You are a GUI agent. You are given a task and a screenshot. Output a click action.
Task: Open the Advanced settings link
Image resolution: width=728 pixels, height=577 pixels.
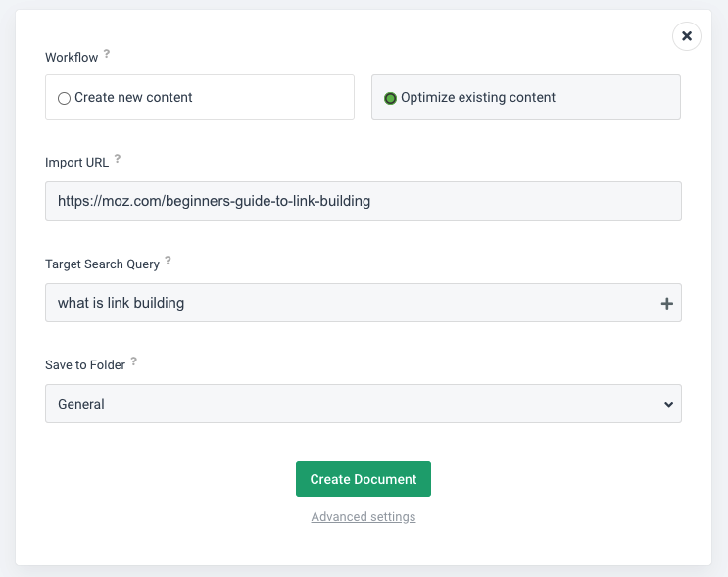[364, 517]
